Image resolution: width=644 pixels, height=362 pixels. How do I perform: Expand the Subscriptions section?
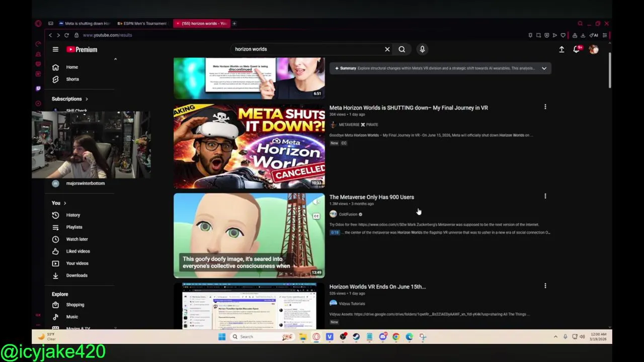(70, 99)
